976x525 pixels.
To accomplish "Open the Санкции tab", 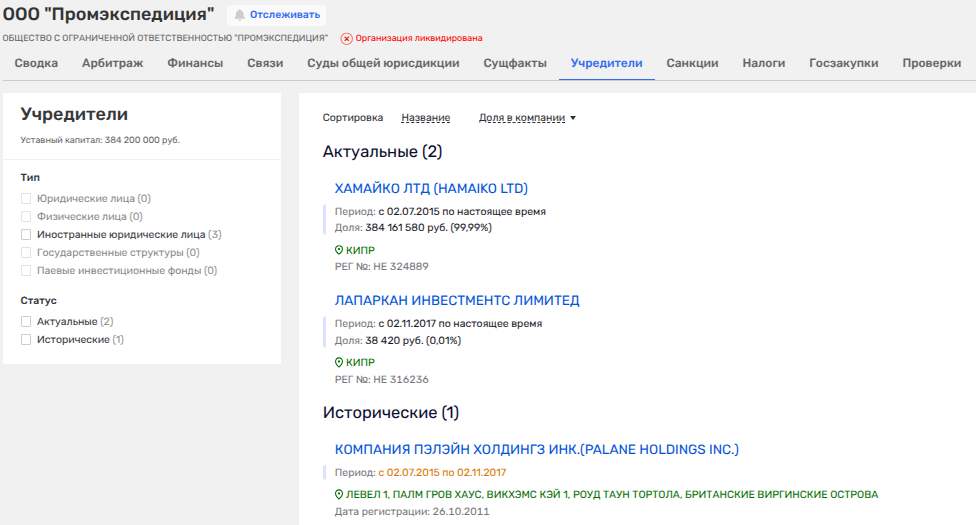I will pos(692,63).
